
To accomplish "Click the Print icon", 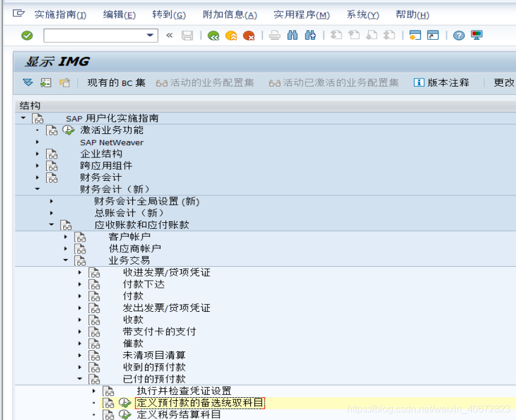I will coord(274,35).
